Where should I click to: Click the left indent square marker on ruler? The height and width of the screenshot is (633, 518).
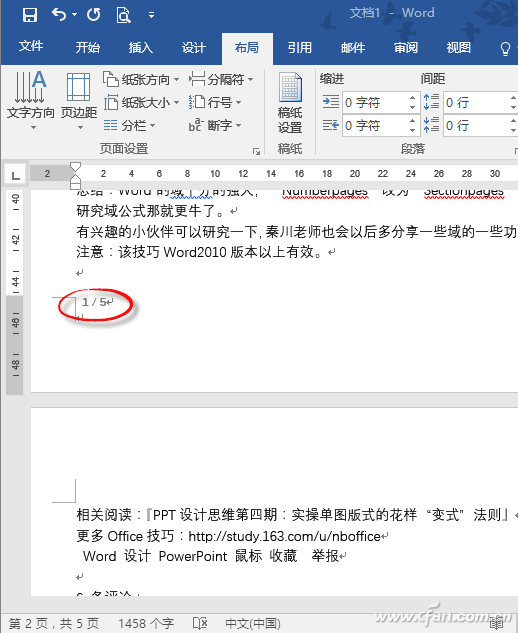click(x=75, y=186)
